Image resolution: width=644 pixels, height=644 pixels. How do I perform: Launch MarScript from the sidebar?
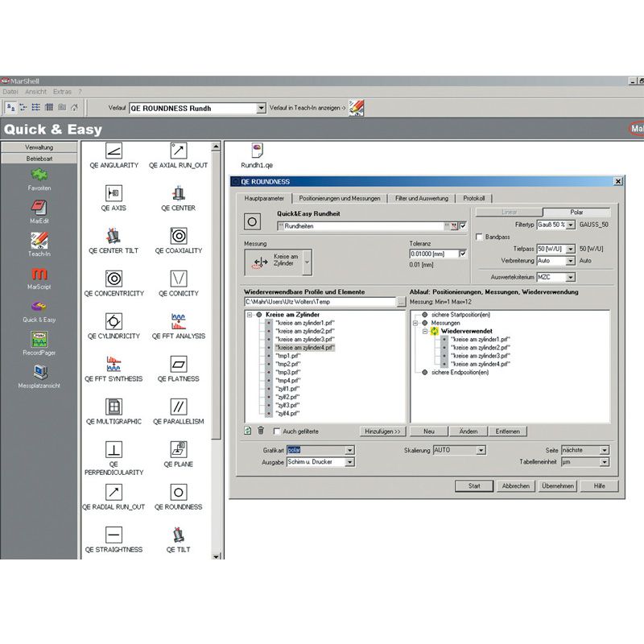[39, 274]
